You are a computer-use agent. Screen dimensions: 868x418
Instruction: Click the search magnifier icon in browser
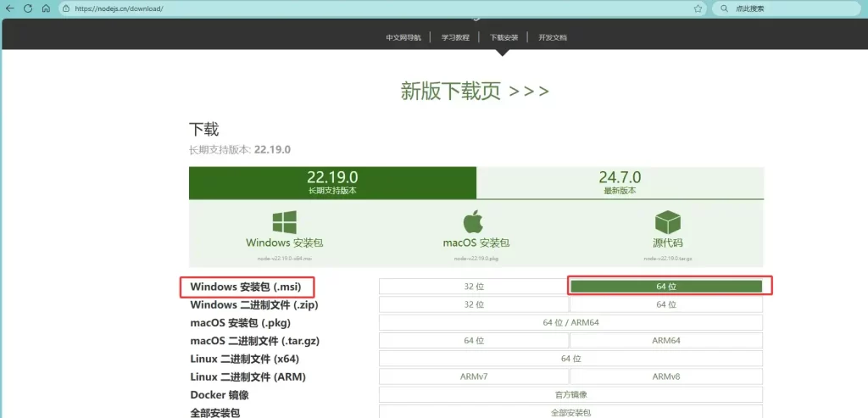(x=724, y=8)
